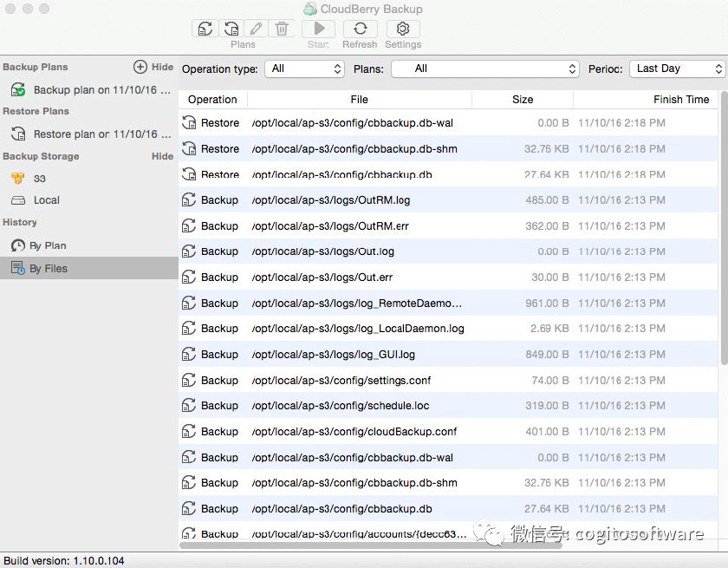
Task: Click the backup icon for Out.err row
Action: [x=189, y=277]
